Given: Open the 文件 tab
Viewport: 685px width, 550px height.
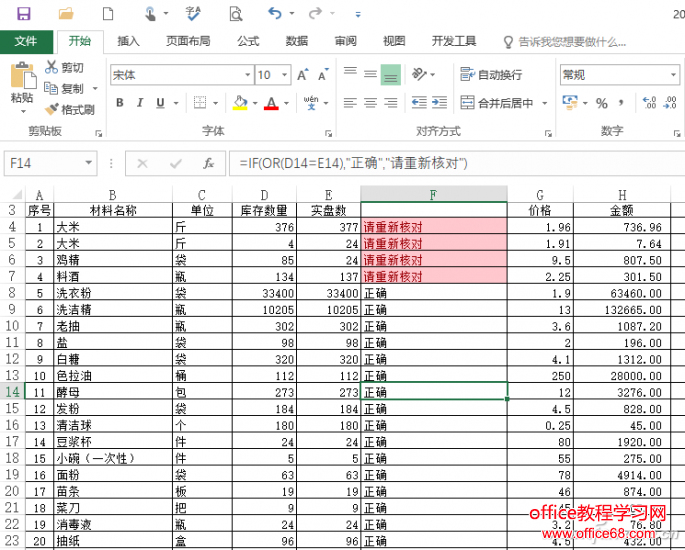Looking at the screenshot, I should coord(26,42).
